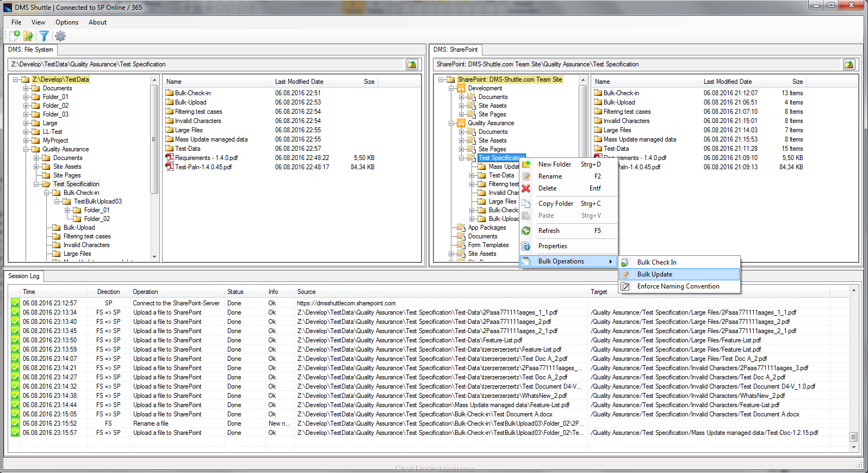868x473 pixels.
Task: Open settings via the gear toolbar icon
Action: tap(60, 36)
